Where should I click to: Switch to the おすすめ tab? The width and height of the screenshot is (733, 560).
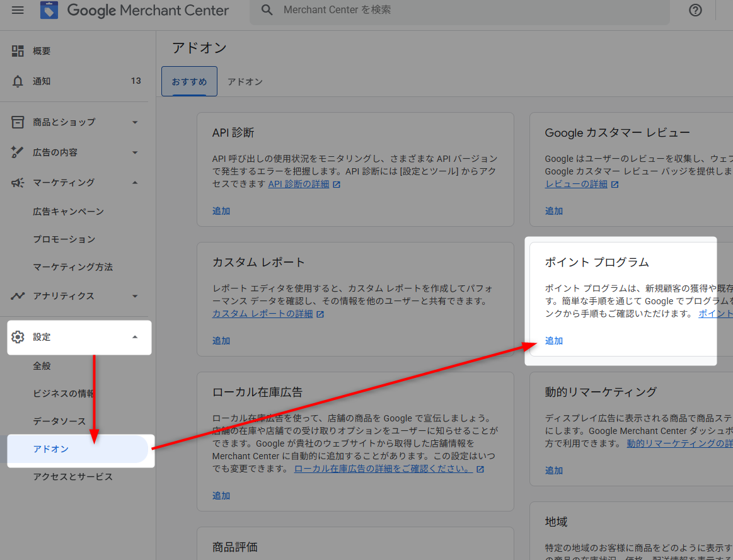[189, 81]
